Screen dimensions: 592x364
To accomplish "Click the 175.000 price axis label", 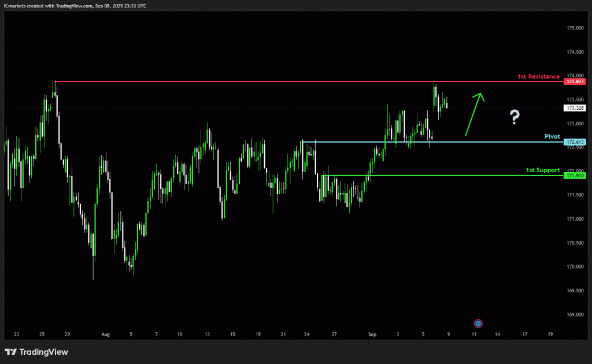I will (575, 28).
